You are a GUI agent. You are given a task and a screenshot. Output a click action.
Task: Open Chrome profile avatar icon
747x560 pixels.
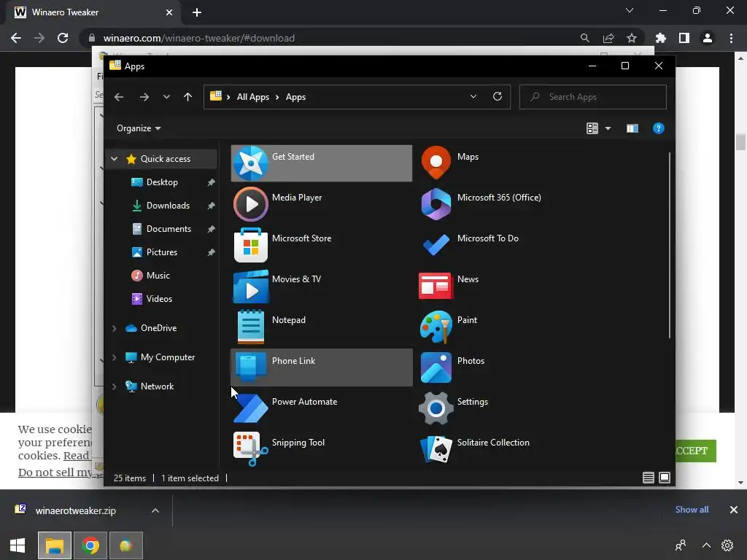click(x=708, y=38)
